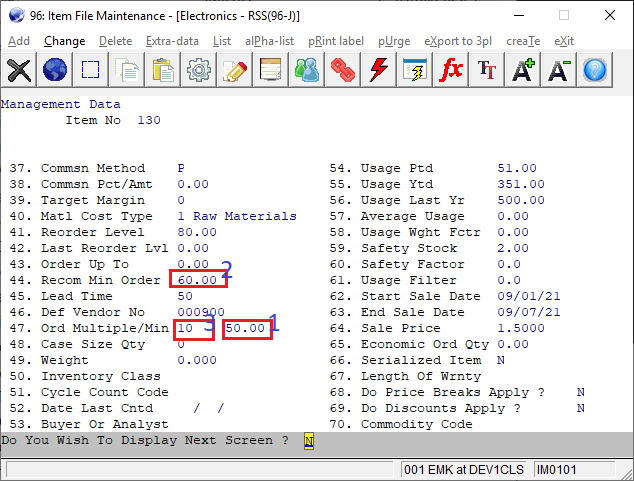Click the red chain link icon
Viewport: 634px width, 481px height.
[x=343, y=70]
